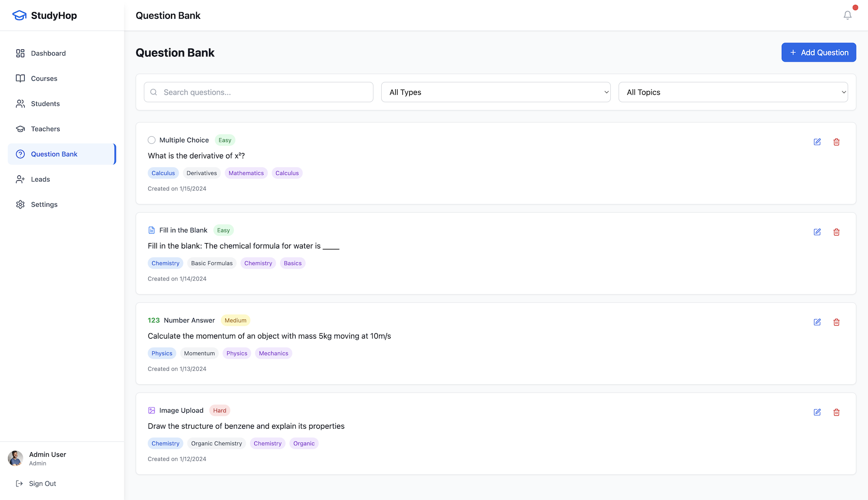
Task: Click the StudyHop graduation cap logo
Action: point(19,16)
